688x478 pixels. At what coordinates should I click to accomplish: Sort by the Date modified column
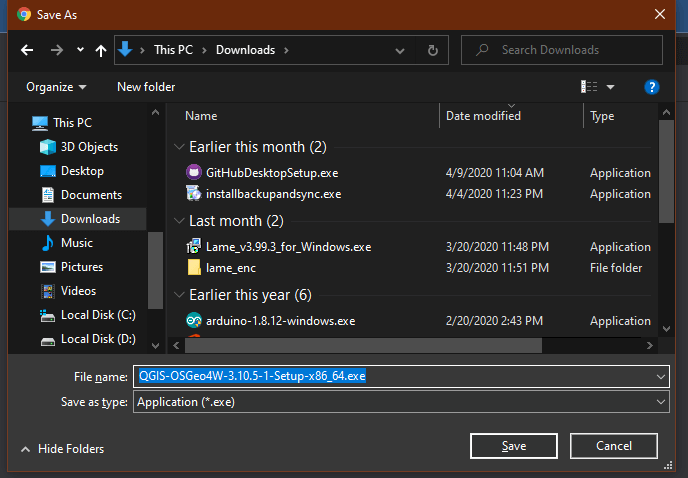point(483,116)
